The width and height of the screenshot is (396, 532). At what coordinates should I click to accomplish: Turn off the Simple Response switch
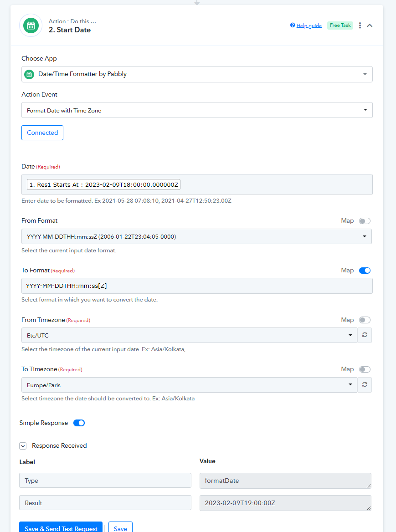[x=79, y=423]
